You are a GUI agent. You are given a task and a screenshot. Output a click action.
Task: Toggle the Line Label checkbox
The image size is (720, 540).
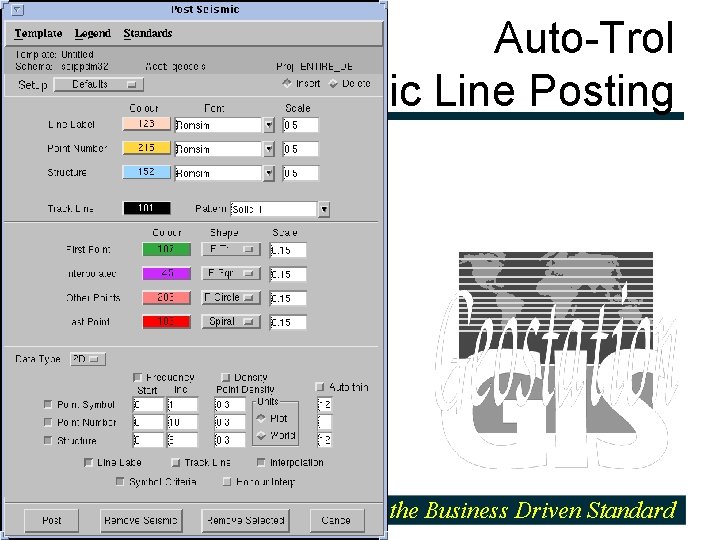[x=88, y=462]
